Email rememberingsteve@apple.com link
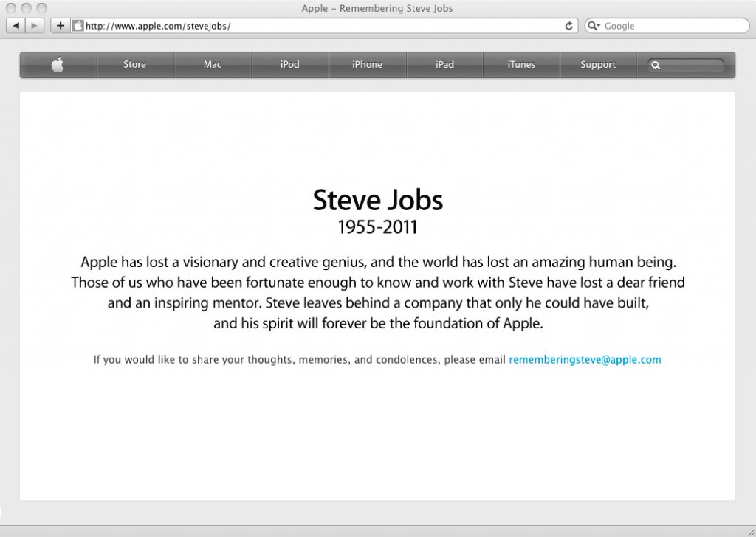The image size is (756, 537). (x=585, y=360)
